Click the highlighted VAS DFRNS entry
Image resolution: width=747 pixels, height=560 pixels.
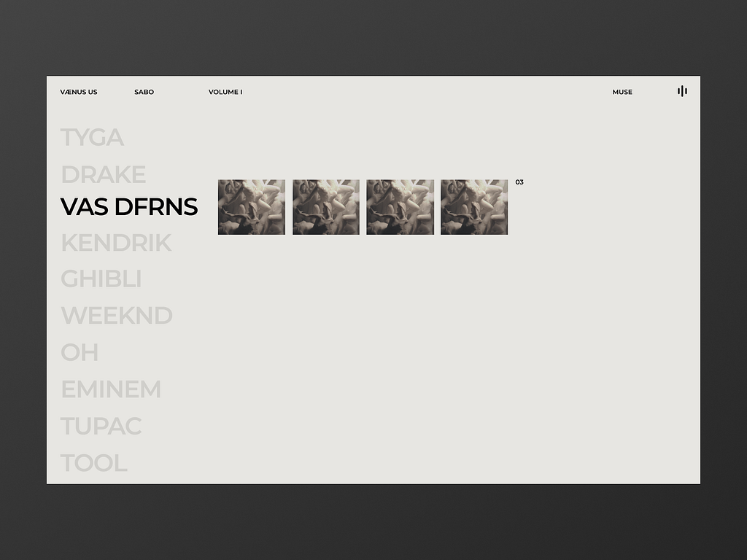tap(130, 208)
